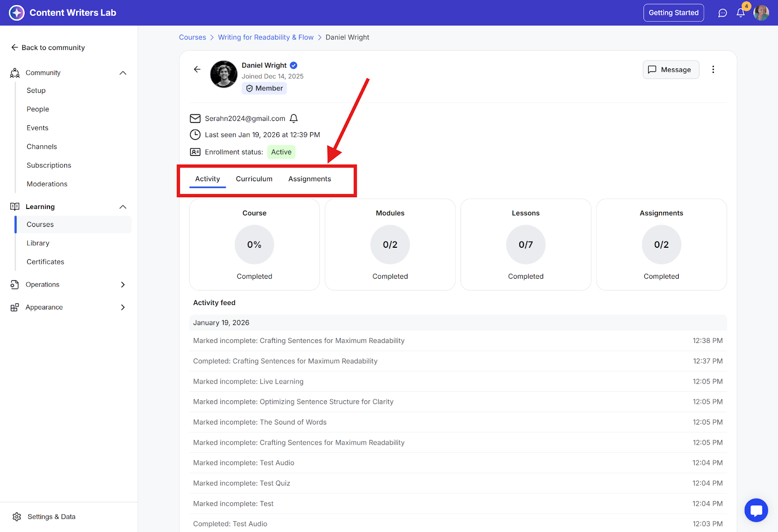The height and width of the screenshot is (532, 778).
Task: Click the Member role badge
Action: pyautogui.click(x=264, y=88)
